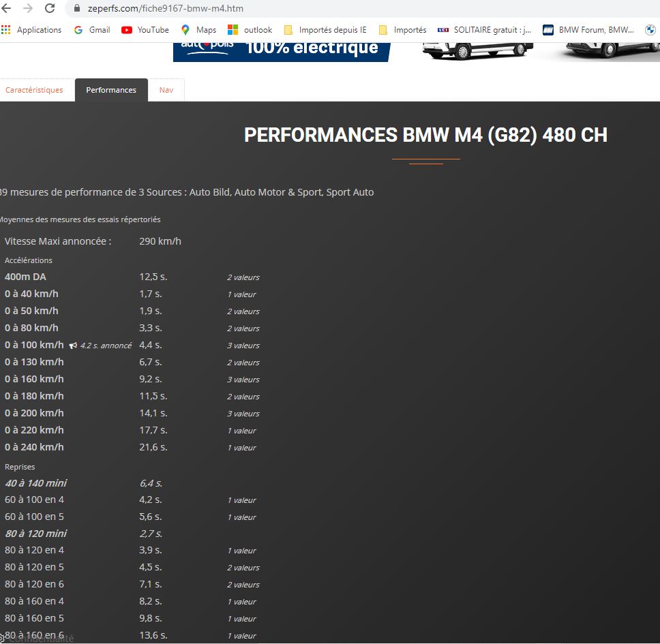
Task: Click '3 valeurs' for 0 à 200 km/h
Action: point(243,414)
